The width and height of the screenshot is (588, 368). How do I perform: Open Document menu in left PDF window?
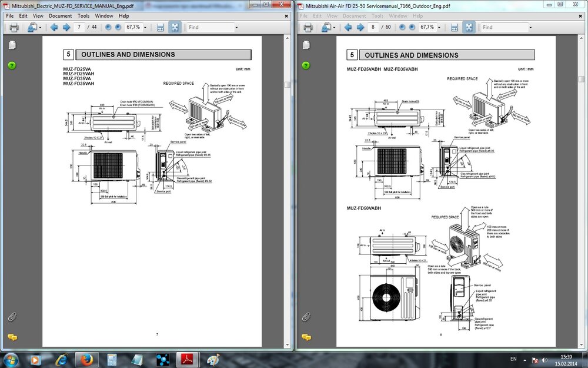pyautogui.click(x=60, y=16)
